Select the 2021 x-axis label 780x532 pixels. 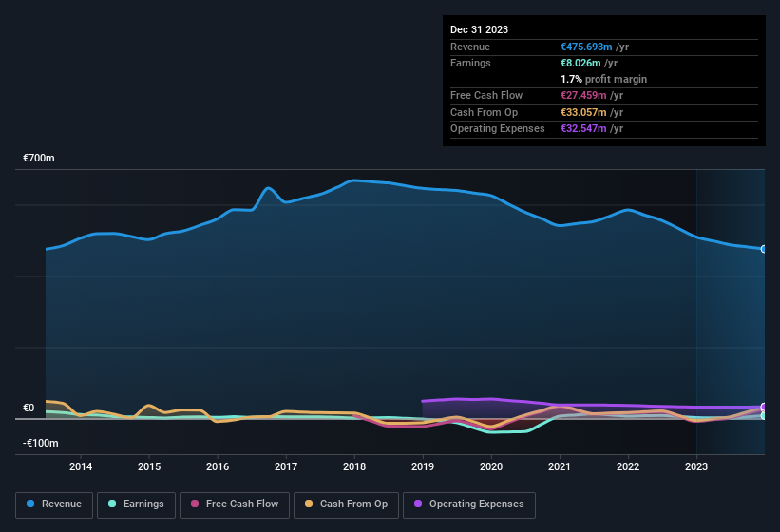[x=560, y=466]
